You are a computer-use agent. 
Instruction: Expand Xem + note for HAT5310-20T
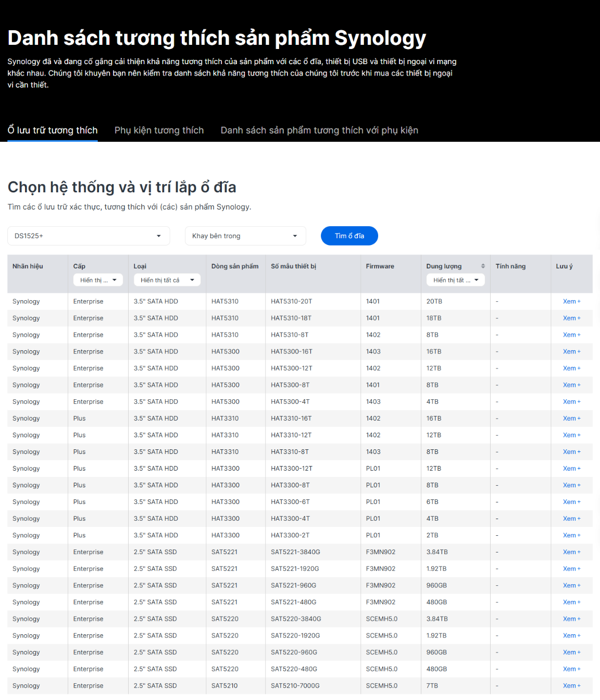tap(571, 301)
